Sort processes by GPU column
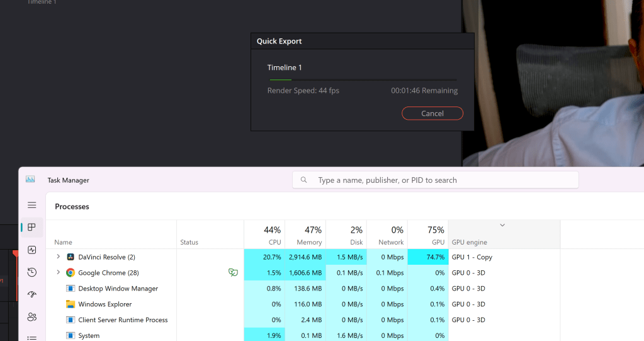The width and height of the screenshot is (644, 341). (x=428, y=234)
